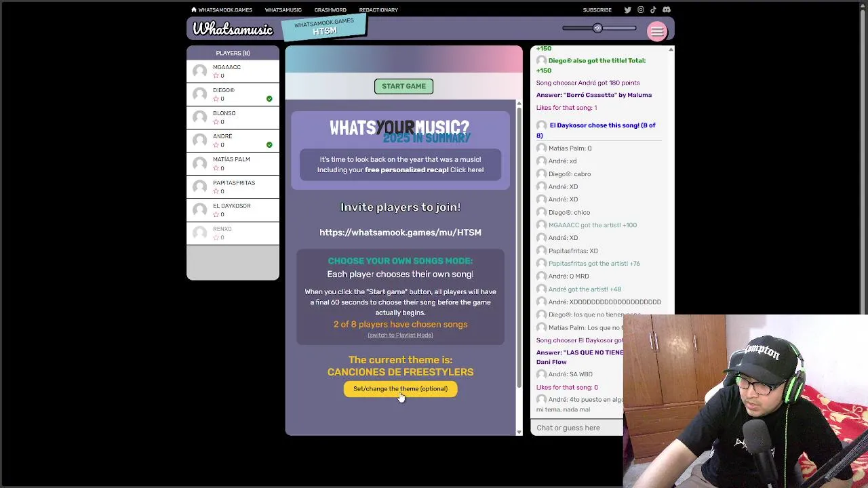868x488 pixels.
Task: Click 'CHOOSE YOUR OWN SONGS MODE:' heading
Action: [x=400, y=261]
